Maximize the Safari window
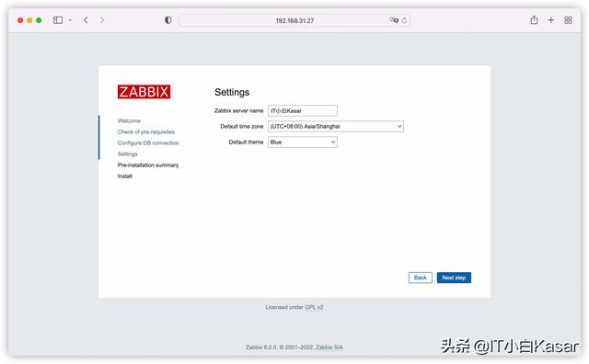 [x=39, y=20]
